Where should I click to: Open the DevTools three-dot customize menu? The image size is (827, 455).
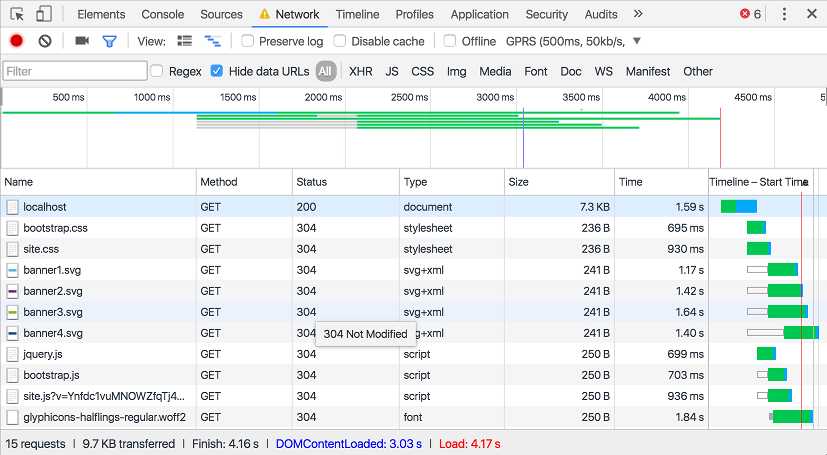784,14
